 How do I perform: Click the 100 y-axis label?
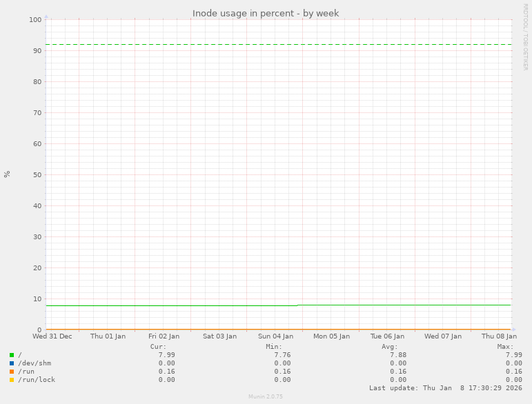pos(35,20)
